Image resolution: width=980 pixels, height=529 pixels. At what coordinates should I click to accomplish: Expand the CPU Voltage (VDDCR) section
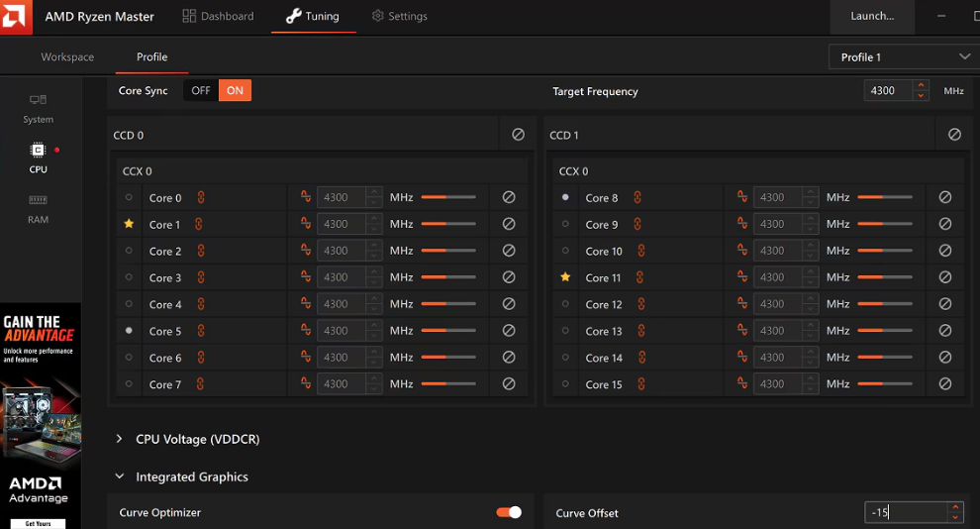click(x=120, y=439)
